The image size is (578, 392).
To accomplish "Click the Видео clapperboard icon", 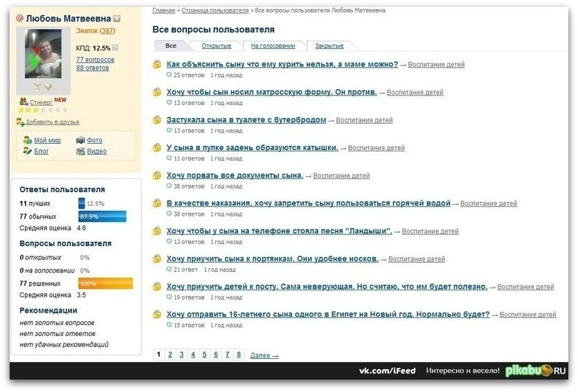I will (80, 151).
